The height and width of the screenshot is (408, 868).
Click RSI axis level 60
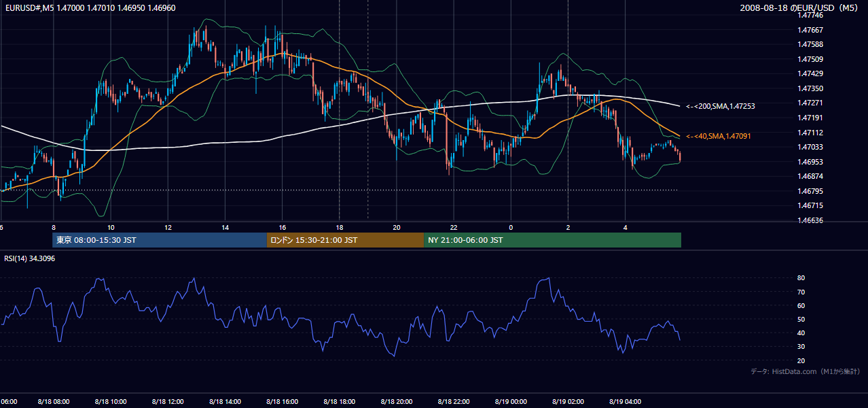801,305
